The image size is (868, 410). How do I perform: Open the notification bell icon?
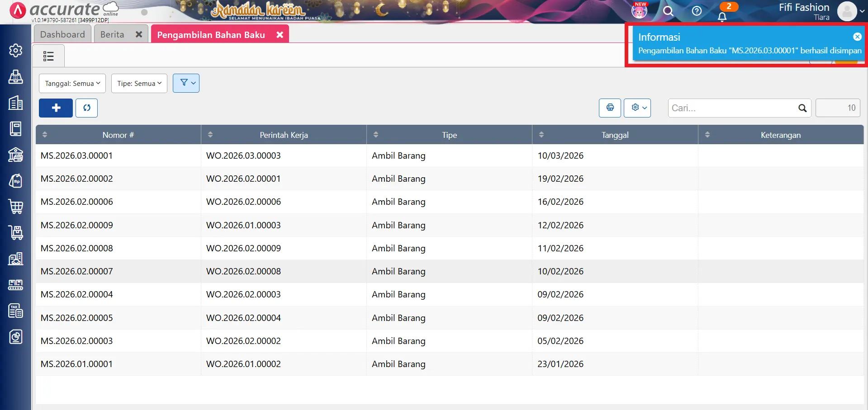pyautogui.click(x=722, y=17)
